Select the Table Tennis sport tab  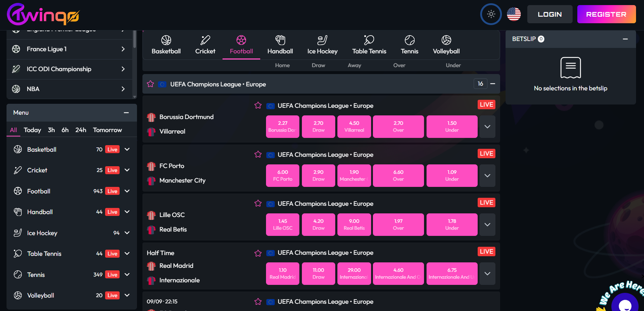[369, 45]
